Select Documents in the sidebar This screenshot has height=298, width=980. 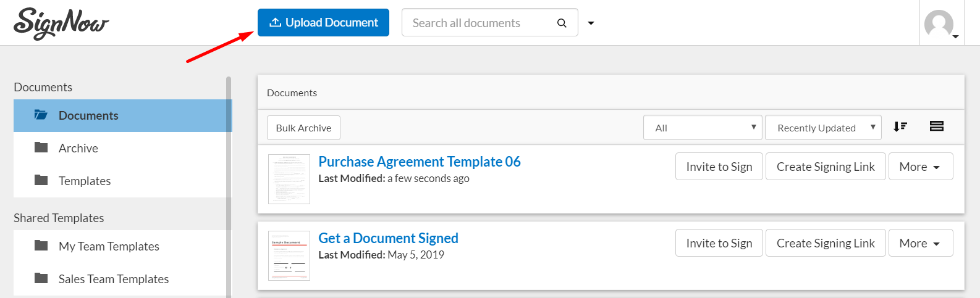click(x=88, y=115)
